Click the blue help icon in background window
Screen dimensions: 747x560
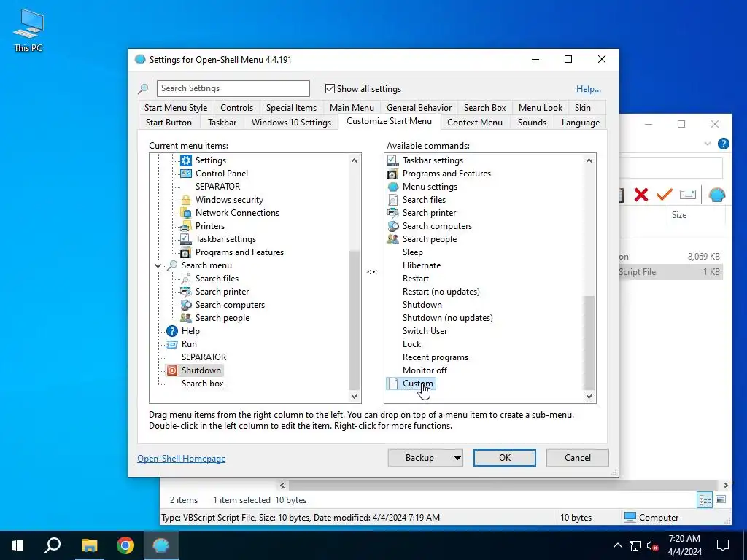723,144
